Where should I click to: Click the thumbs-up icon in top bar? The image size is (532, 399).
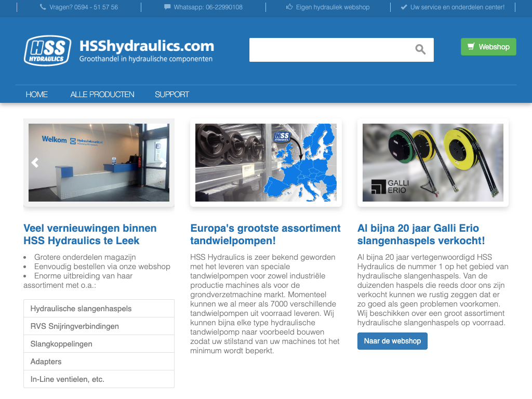pyautogui.click(x=289, y=7)
